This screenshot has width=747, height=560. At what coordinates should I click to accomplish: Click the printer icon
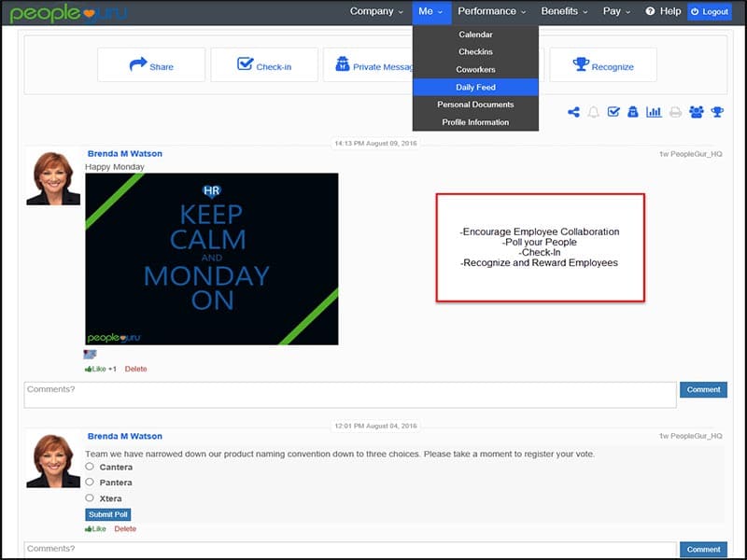click(x=675, y=112)
